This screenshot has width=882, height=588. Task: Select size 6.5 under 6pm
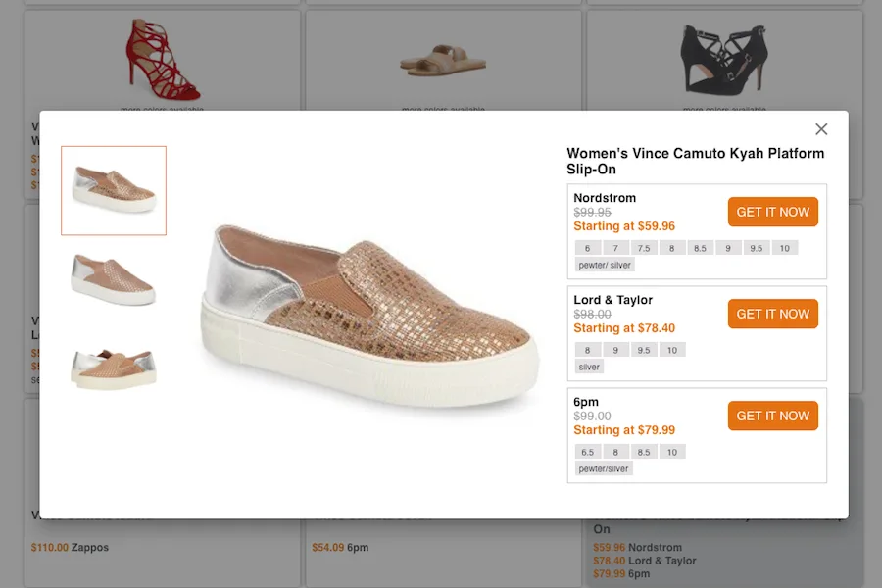point(588,451)
